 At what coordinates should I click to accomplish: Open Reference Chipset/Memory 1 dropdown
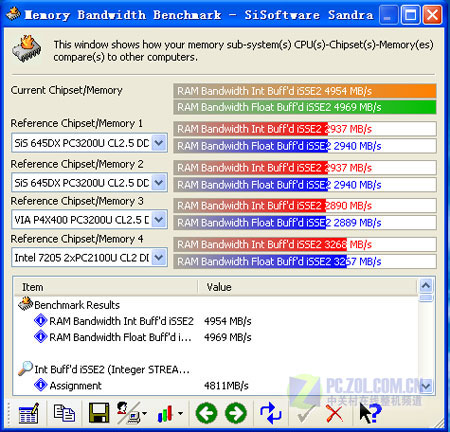159,143
